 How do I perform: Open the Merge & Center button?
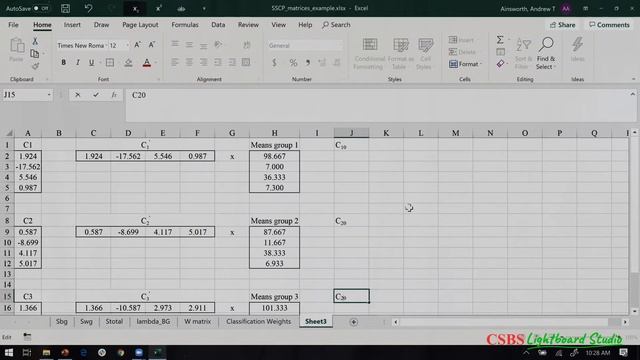(x=246, y=62)
